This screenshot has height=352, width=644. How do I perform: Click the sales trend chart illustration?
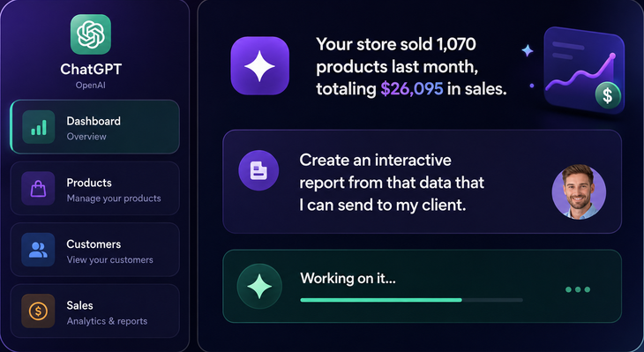(x=583, y=70)
